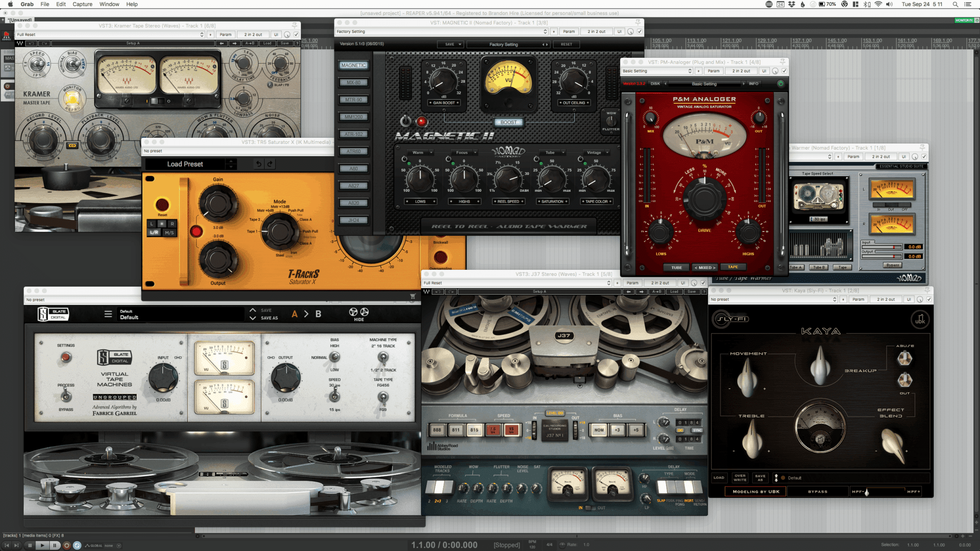Adjust Nomad Tape Warmer Output slider
980x551 pixels.
tap(881, 256)
